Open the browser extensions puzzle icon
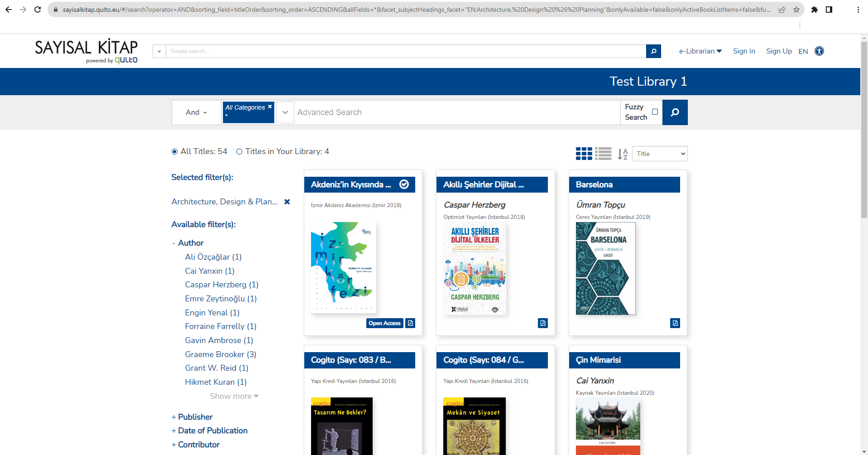The image size is (868, 455). [815, 10]
